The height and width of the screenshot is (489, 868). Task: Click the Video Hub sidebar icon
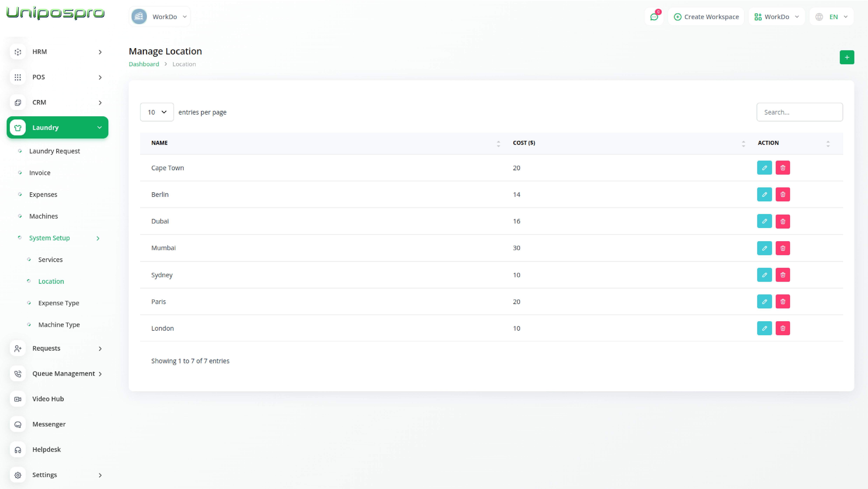coord(18,399)
